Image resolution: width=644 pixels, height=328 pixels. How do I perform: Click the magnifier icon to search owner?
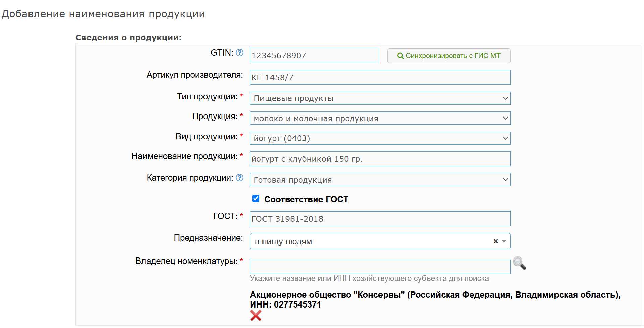pos(519,263)
